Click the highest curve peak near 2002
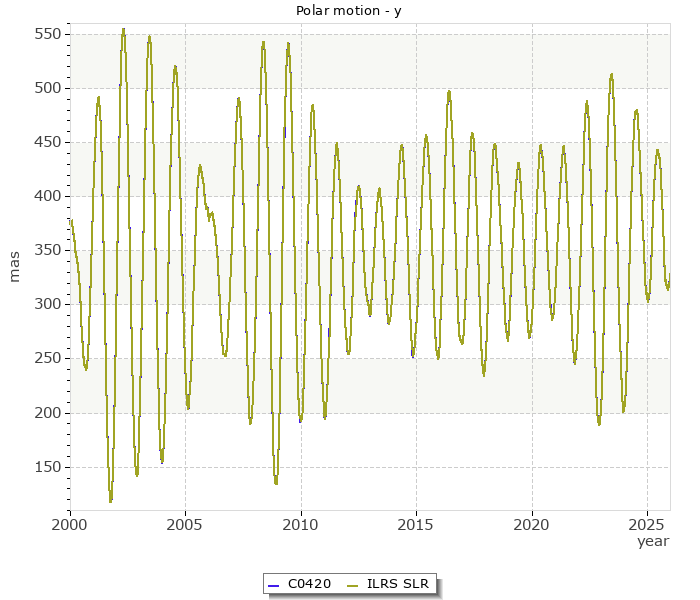 (x=123, y=30)
